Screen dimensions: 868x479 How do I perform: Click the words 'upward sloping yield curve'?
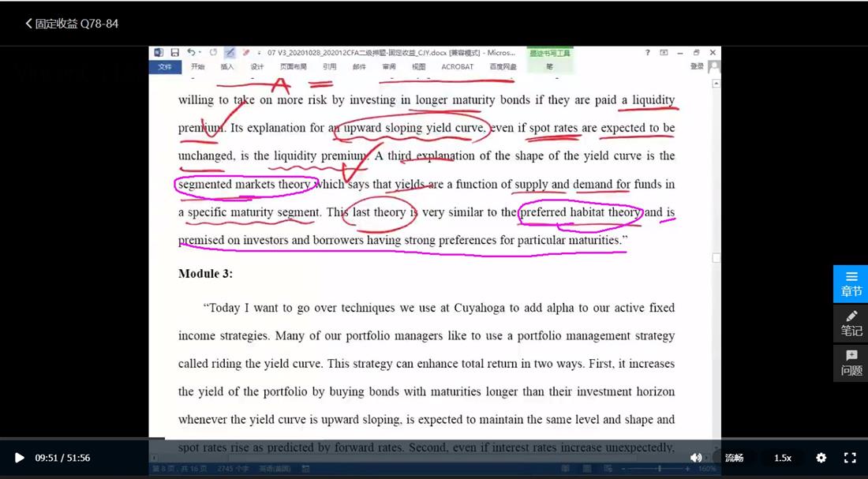(415, 128)
